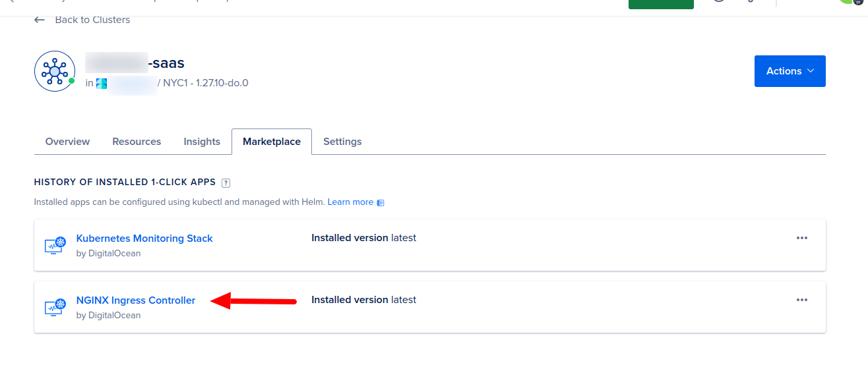
Task: Switch to the Overview tab
Action: (x=67, y=142)
